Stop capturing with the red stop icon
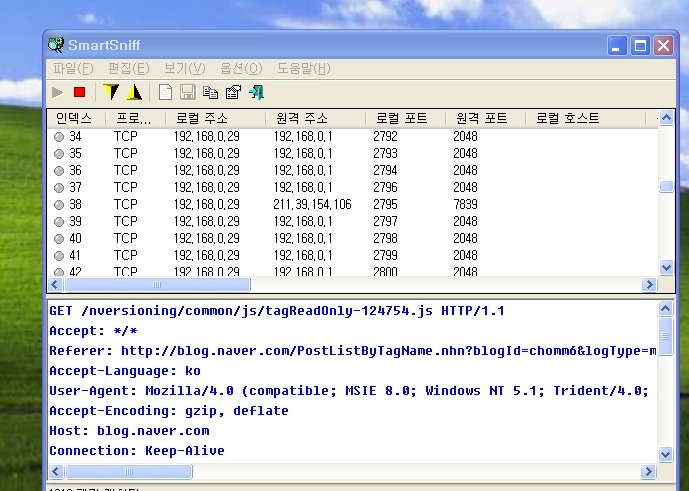The height and width of the screenshot is (491, 689). coord(80,93)
